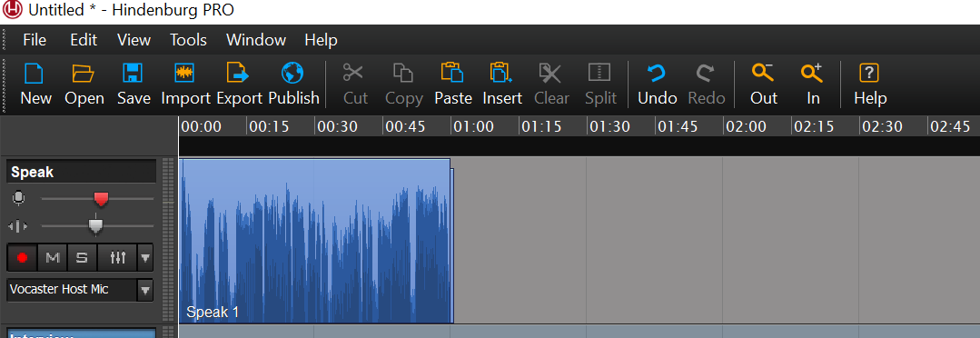Click the red volume slider handle
Image resolution: width=980 pixels, height=338 pixels.
click(101, 199)
